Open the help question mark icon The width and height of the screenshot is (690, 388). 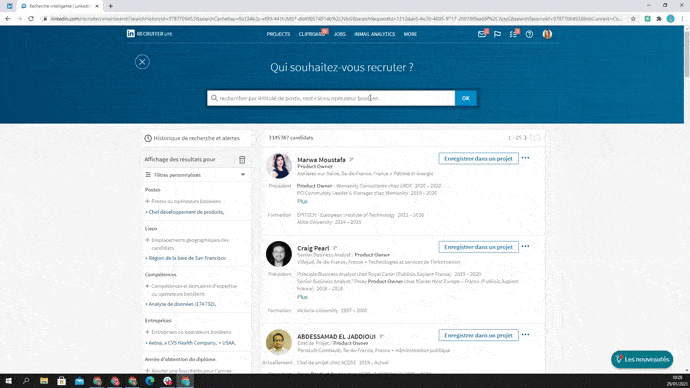[529, 34]
